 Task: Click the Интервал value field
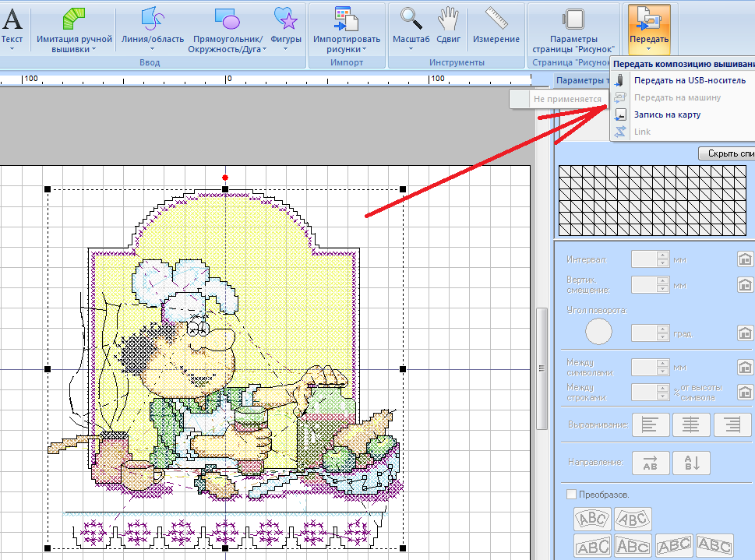644,259
